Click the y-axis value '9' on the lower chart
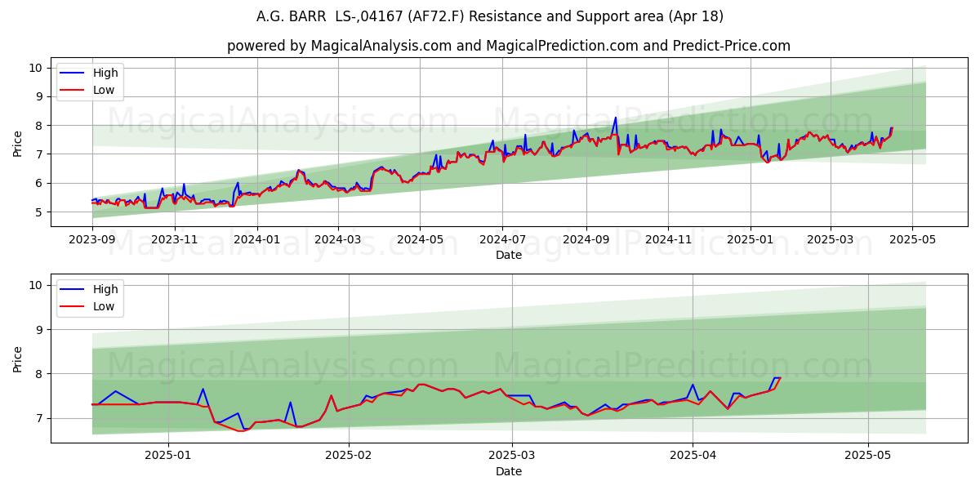980x490 pixels. (x=39, y=330)
